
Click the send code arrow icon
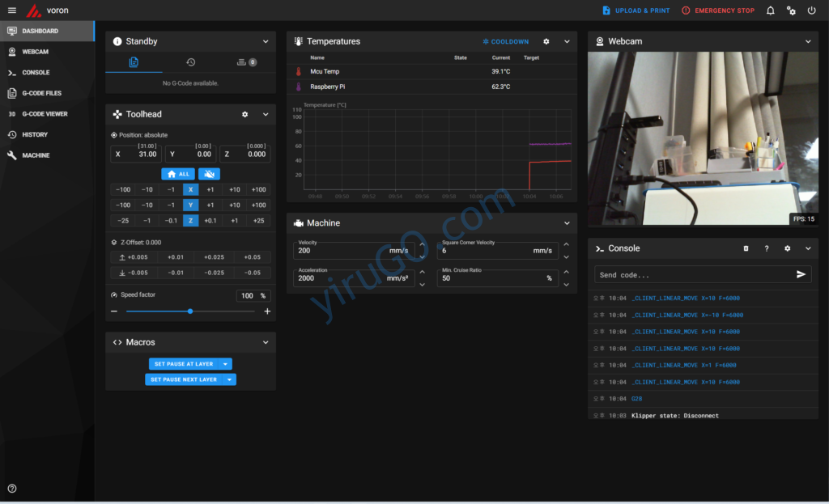801,274
